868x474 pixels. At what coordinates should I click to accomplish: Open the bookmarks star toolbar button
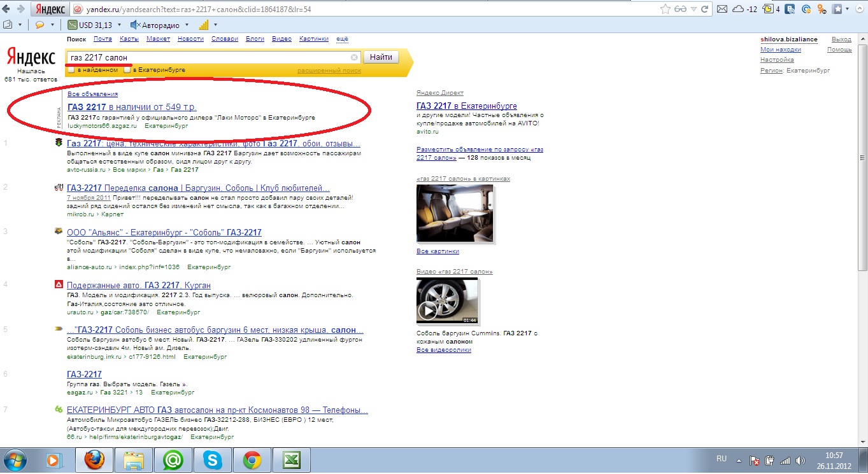pos(838,10)
